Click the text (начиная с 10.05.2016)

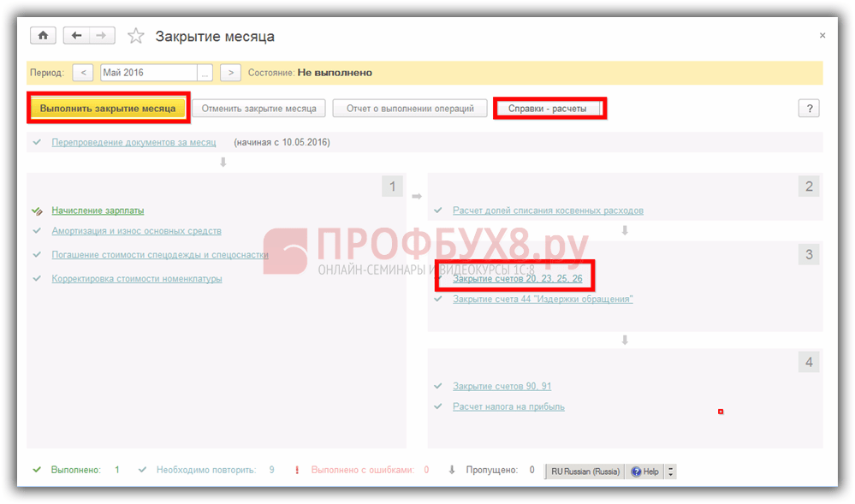click(x=282, y=142)
